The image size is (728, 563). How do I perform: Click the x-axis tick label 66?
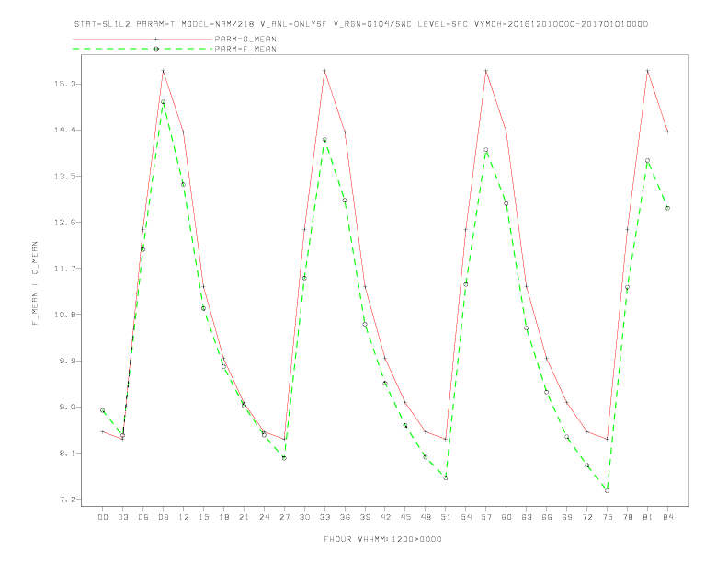[547, 517]
